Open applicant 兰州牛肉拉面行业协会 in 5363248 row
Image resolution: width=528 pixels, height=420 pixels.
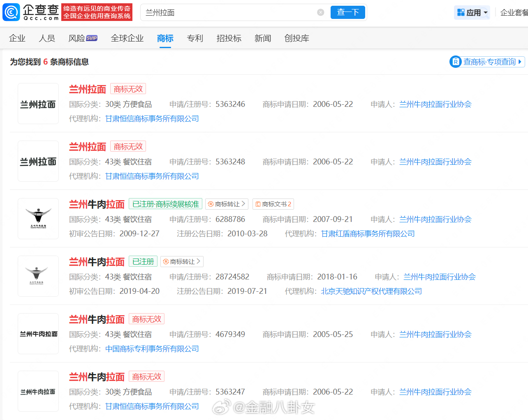435,162
